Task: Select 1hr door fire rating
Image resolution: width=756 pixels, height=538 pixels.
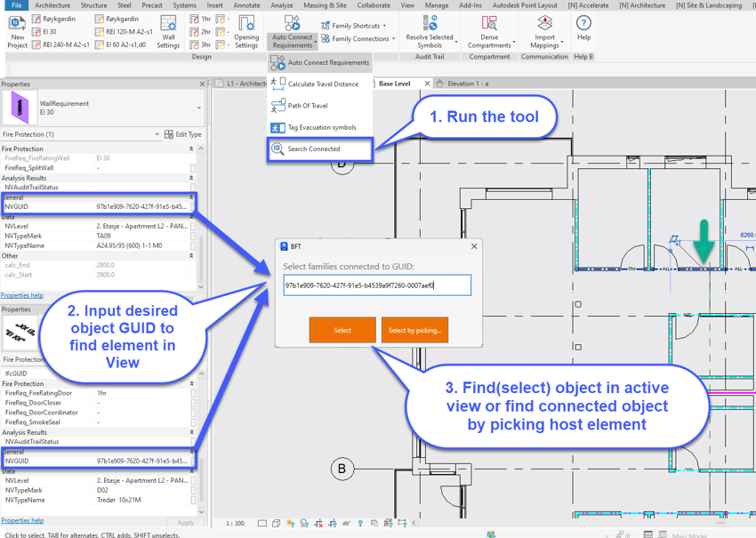Action: 200,19
